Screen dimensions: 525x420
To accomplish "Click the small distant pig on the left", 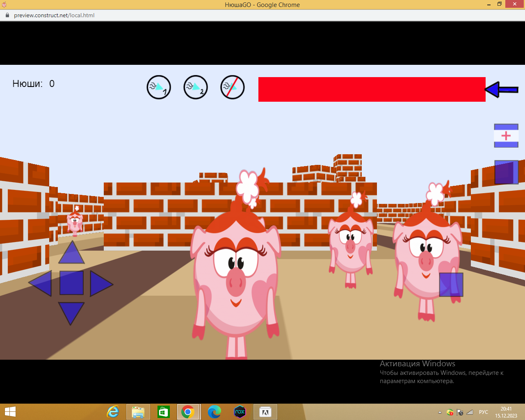I will click(75, 222).
